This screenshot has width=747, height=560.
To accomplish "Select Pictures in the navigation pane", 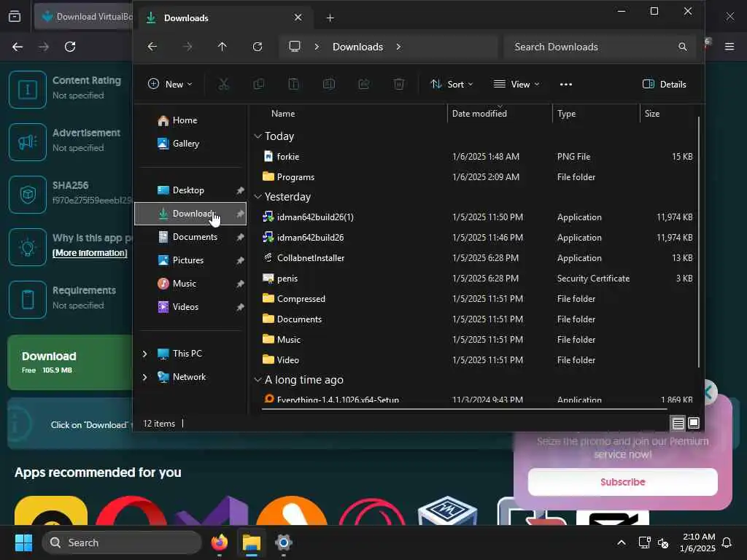I will (x=190, y=260).
